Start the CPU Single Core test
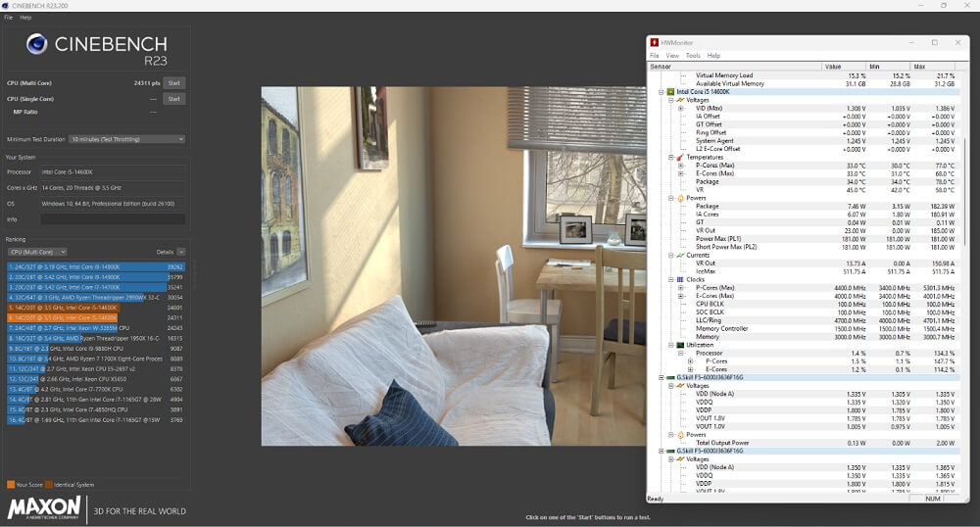This screenshot has width=980, height=527. [173, 99]
